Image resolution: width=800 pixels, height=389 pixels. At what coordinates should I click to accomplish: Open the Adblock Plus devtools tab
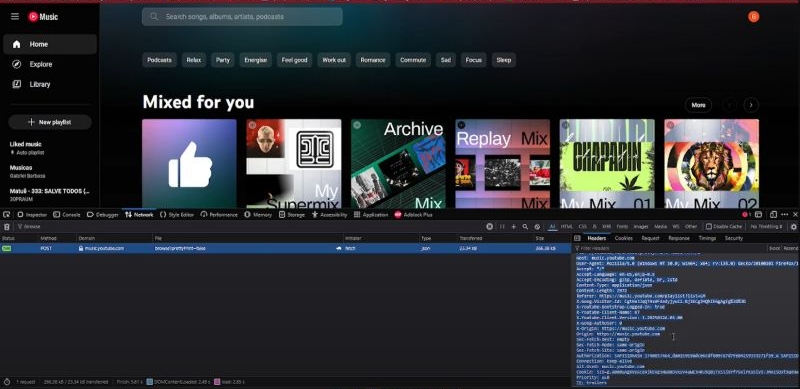(x=414, y=215)
